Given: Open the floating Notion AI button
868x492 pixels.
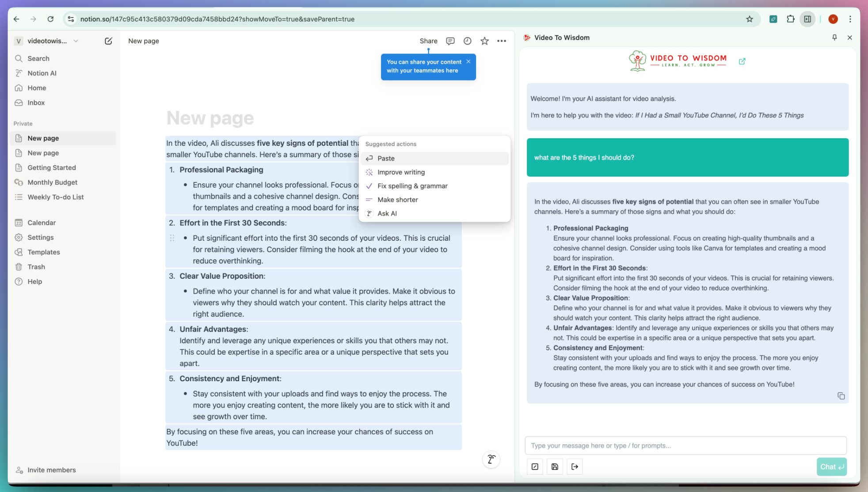Looking at the screenshot, I should pos(491,459).
